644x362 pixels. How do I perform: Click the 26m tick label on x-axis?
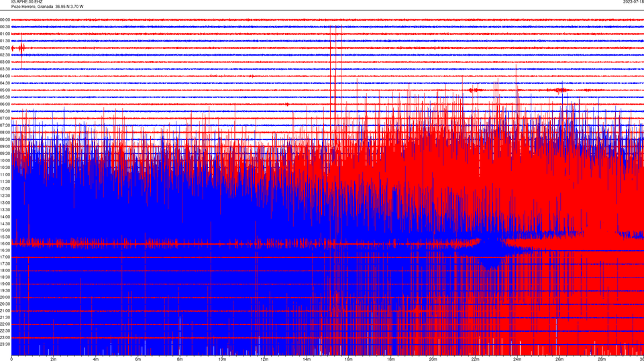point(559,359)
